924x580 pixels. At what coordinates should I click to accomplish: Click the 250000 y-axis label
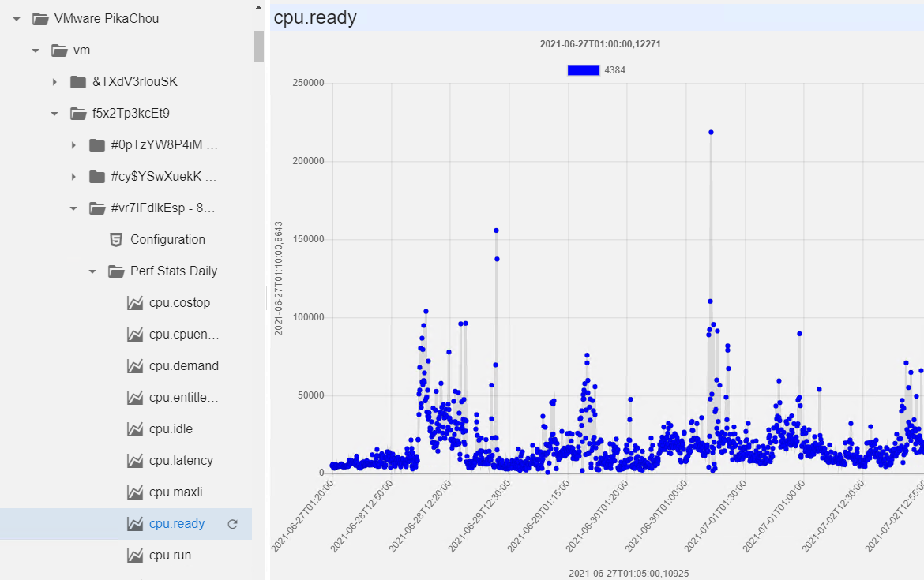pos(308,83)
